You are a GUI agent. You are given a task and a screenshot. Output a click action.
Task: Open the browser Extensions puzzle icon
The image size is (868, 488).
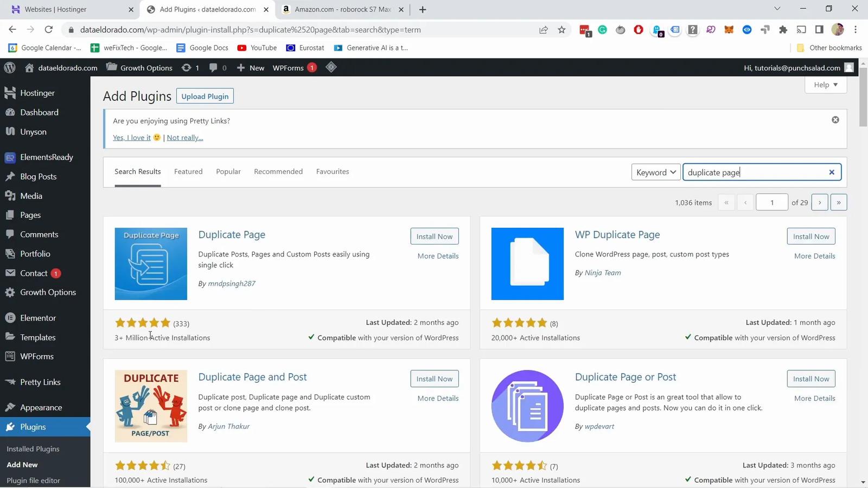[x=783, y=30]
